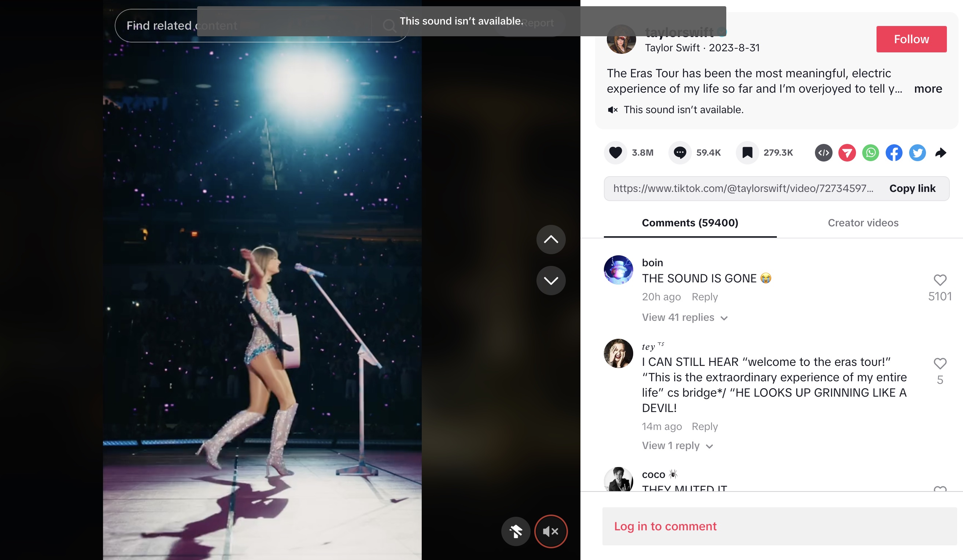Click the share arrow icon

tap(940, 153)
